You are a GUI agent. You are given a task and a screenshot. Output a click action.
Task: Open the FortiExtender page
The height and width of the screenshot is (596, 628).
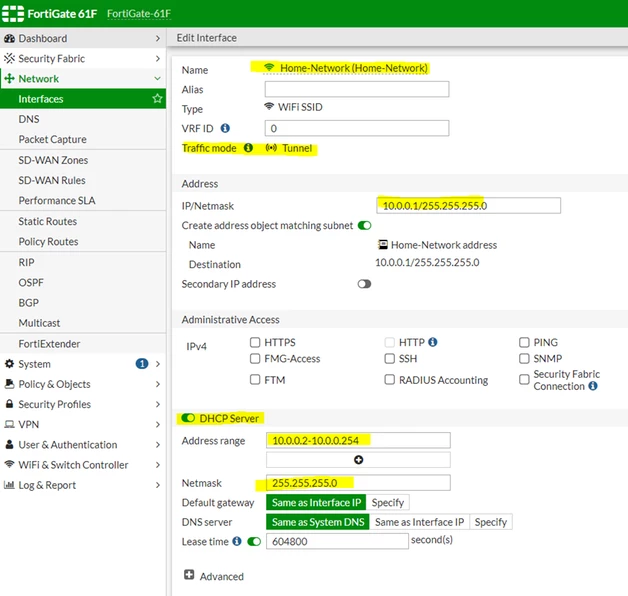tap(83, 344)
